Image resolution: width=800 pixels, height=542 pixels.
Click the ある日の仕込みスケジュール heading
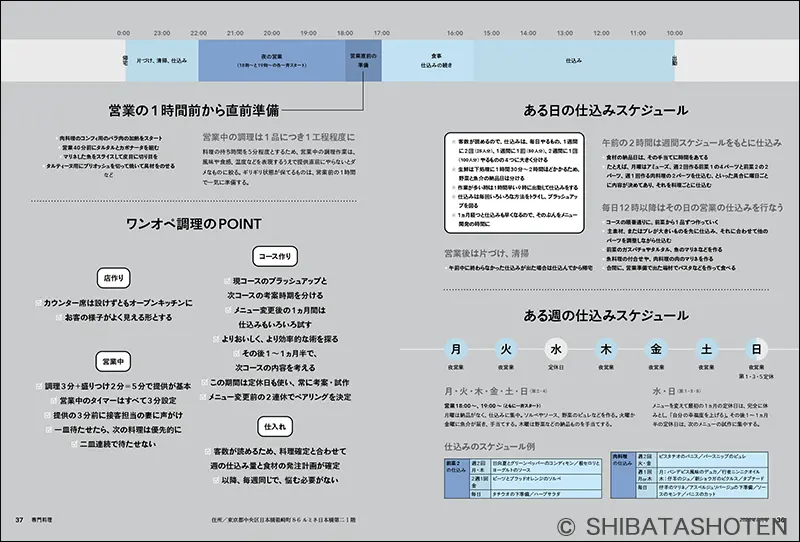click(x=606, y=110)
